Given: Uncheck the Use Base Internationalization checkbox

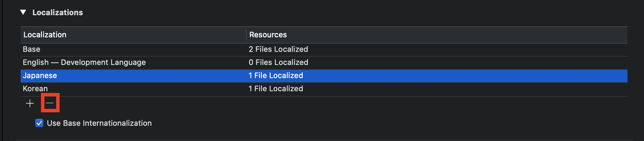Looking at the screenshot, I should pos(39,123).
